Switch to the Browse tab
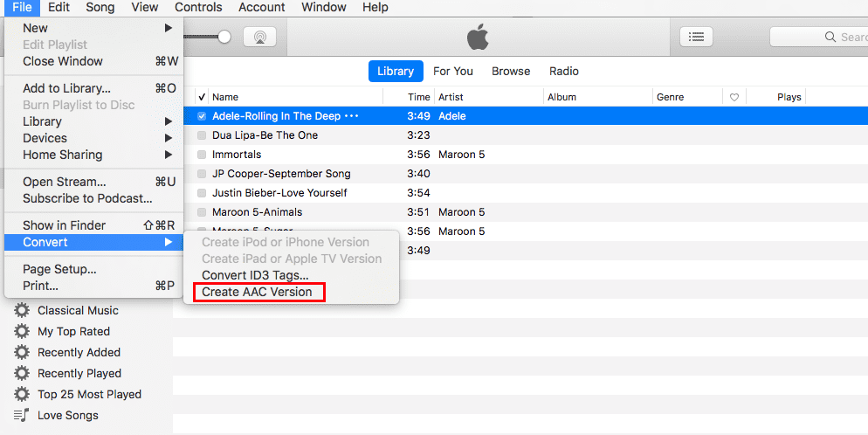Image resolution: width=868 pixels, height=435 pixels. (x=511, y=72)
